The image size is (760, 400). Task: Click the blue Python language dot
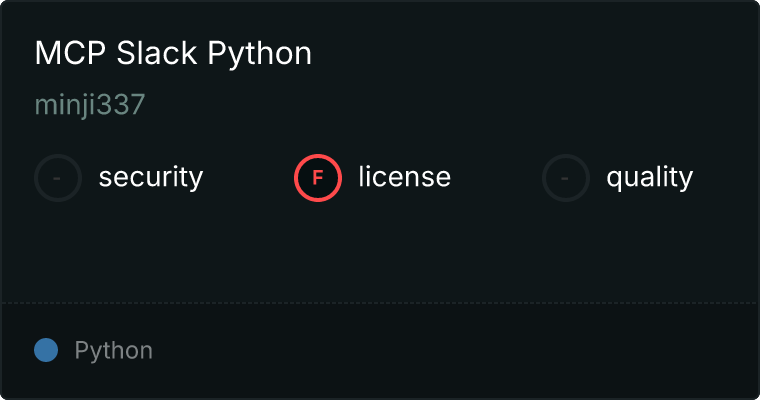pos(46,350)
